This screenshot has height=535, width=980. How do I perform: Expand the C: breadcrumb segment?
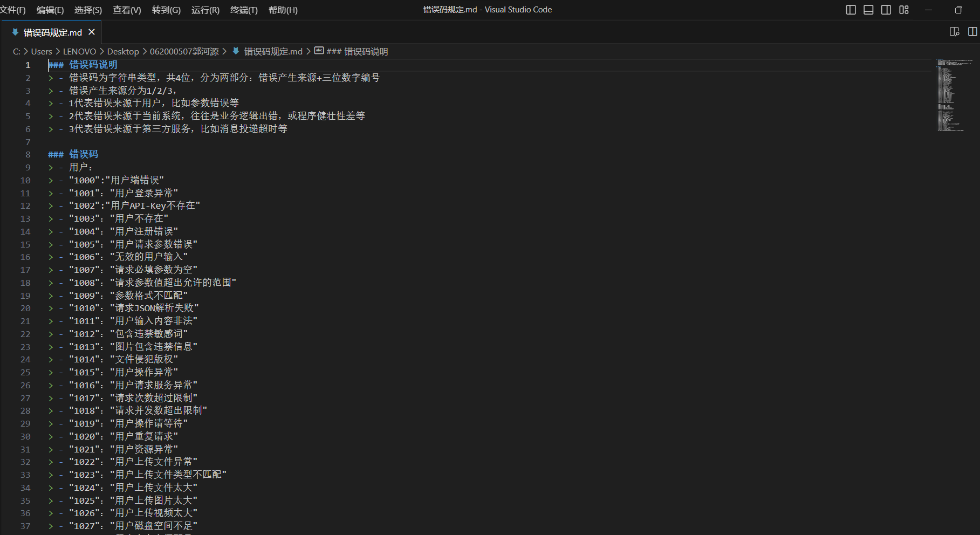[x=17, y=52]
